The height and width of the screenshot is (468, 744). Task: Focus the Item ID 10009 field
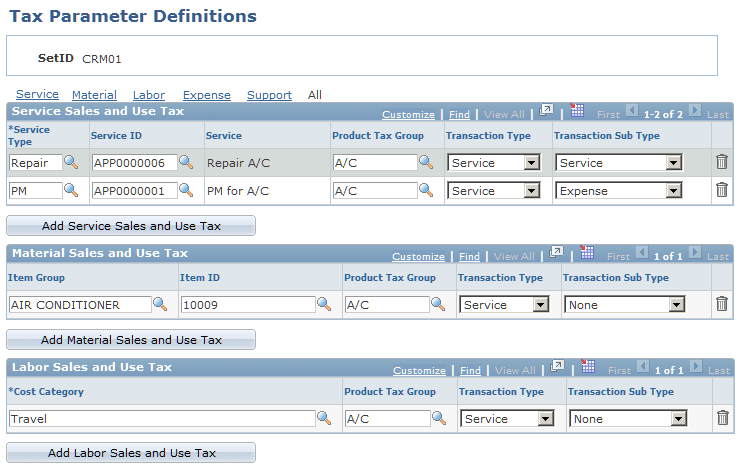point(248,305)
